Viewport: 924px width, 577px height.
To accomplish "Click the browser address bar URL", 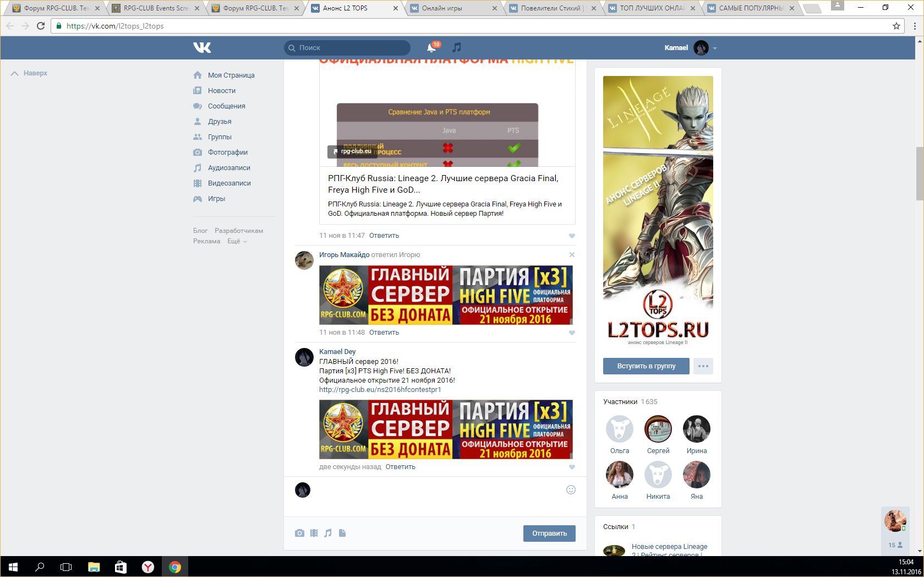I will (115, 26).
